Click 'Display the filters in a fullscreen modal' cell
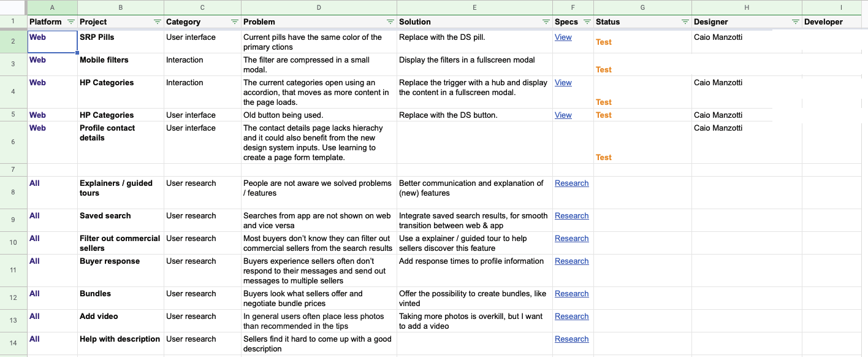Viewport: 868px width, 357px height. coord(474,64)
